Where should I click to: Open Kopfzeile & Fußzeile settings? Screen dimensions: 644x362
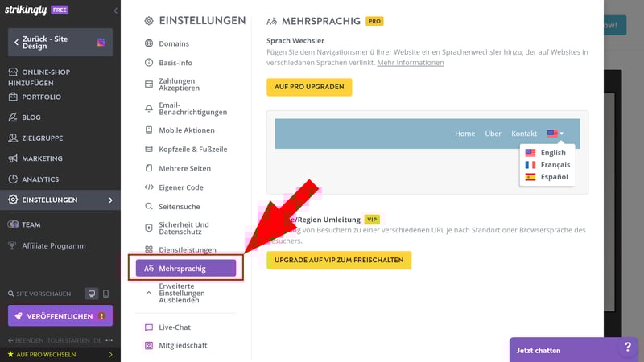192,149
